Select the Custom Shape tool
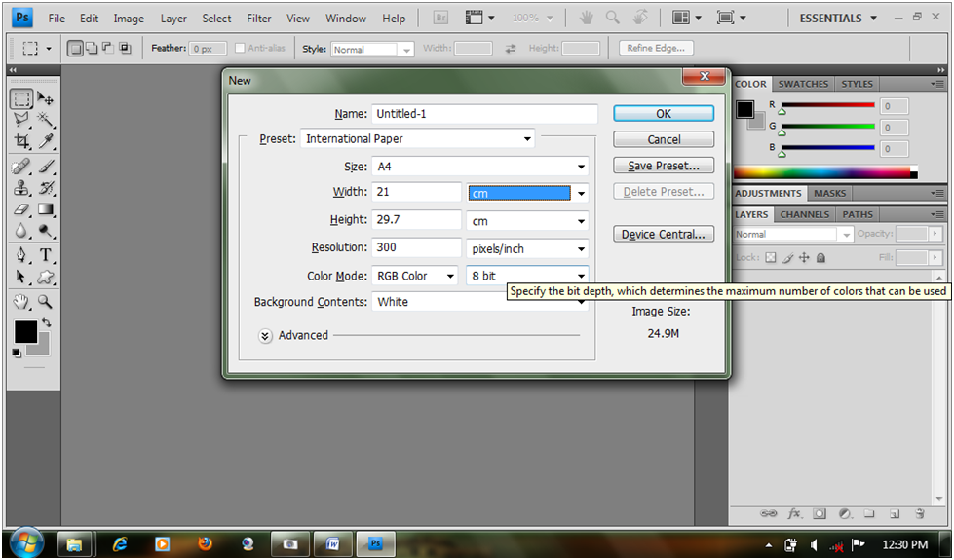954x560 pixels. [46, 277]
